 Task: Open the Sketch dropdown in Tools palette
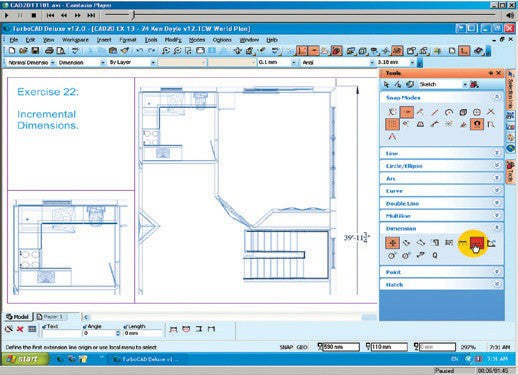(x=465, y=84)
